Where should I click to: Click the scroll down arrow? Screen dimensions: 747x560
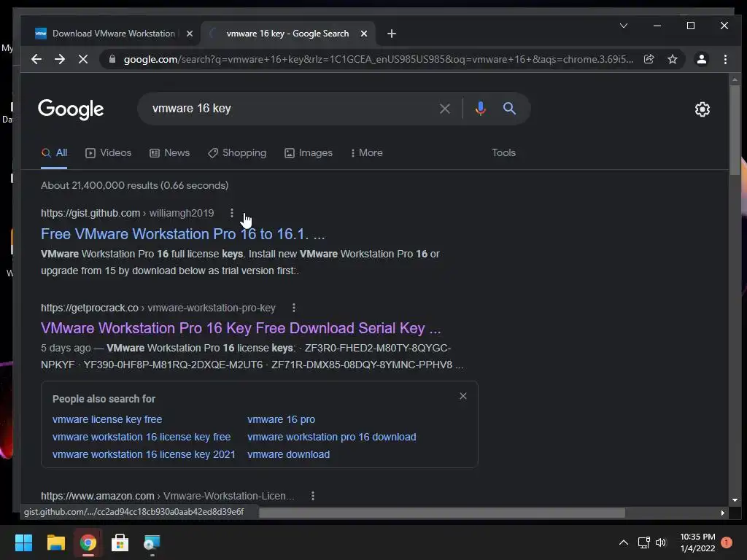coord(735,500)
